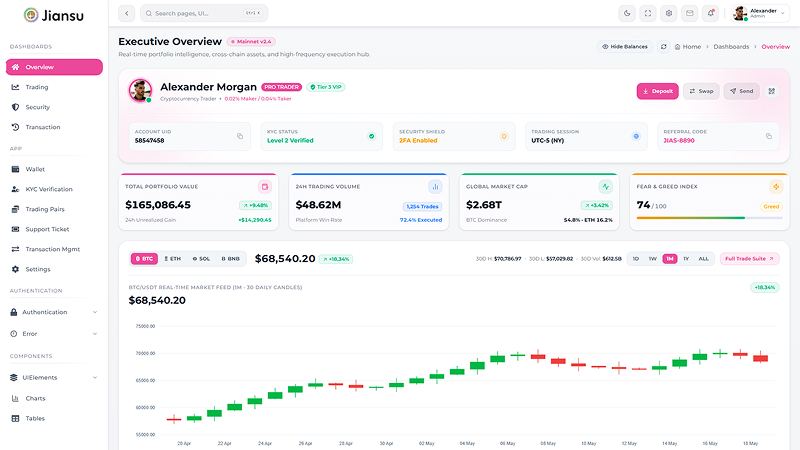Open the Full Trade Suite link
The width and height of the screenshot is (800, 450).
point(749,259)
